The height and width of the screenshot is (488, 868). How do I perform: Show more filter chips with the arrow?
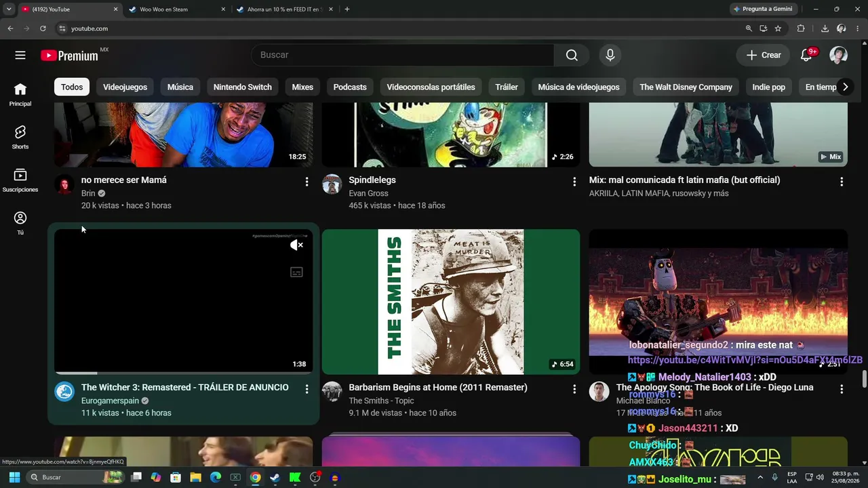[845, 87]
